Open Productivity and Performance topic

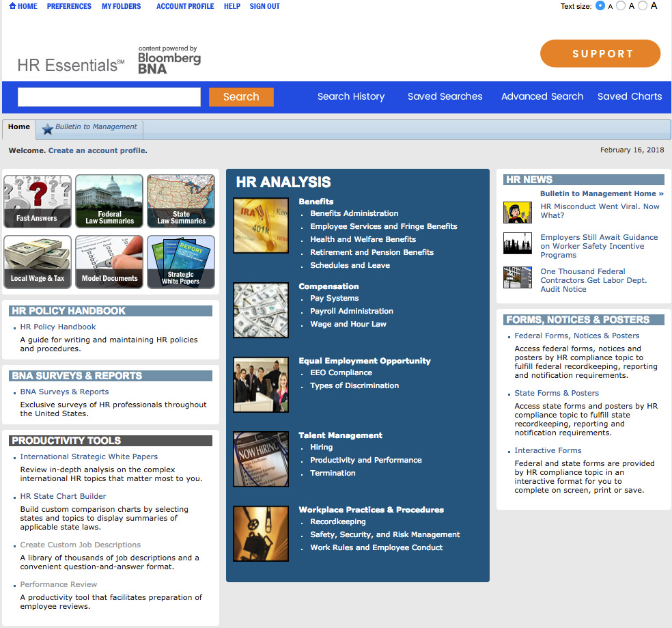tap(366, 460)
